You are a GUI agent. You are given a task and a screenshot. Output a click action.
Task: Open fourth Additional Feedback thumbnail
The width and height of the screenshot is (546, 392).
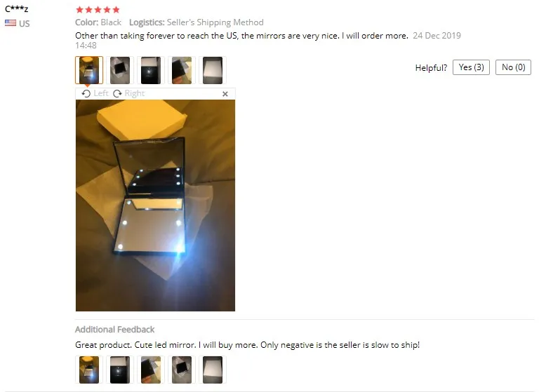182,370
